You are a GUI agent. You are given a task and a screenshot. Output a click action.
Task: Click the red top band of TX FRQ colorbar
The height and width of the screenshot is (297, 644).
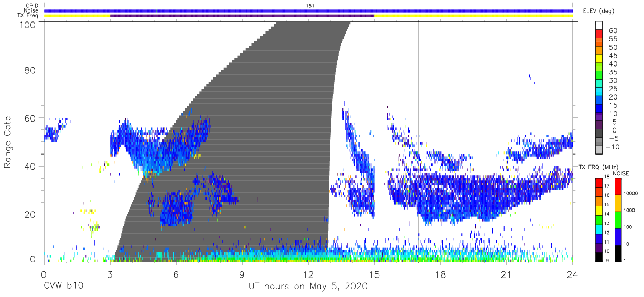click(x=598, y=182)
